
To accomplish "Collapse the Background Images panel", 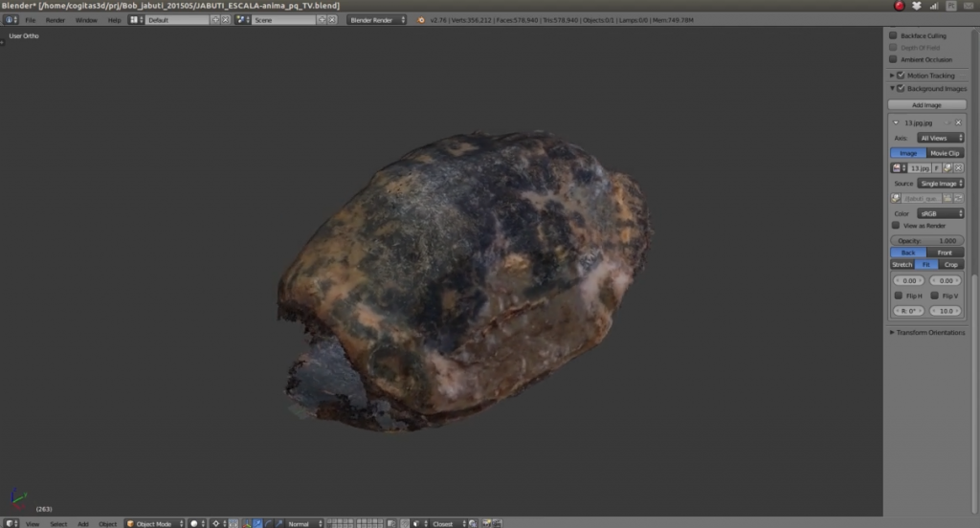I will pyautogui.click(x=892, y=88).
